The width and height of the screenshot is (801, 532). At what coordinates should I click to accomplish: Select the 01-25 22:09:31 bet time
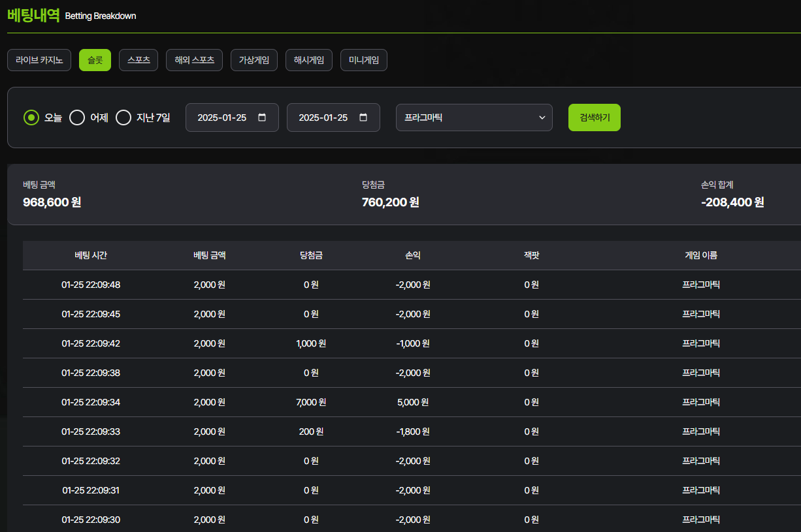click(91, 490)
